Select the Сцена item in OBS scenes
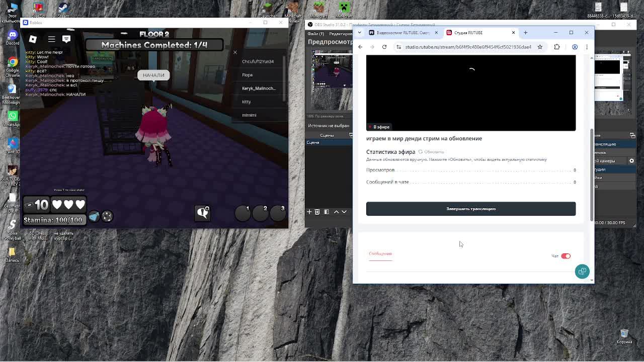 coord(329,142)
